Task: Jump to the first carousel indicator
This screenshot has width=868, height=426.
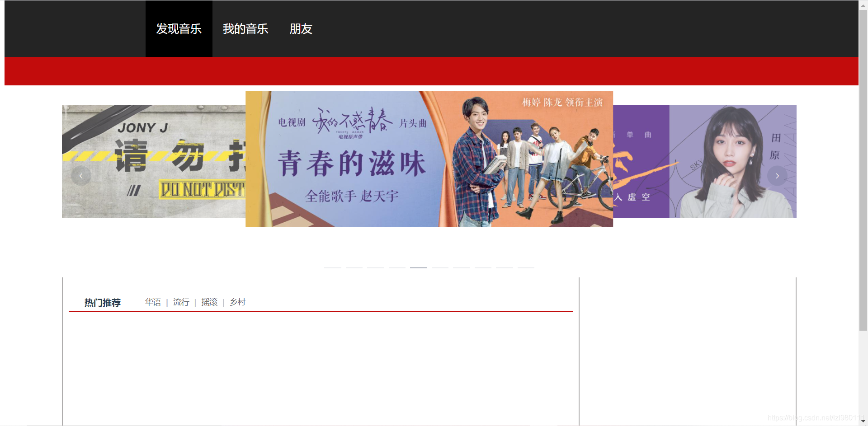Action: click(x=333, y=267)
